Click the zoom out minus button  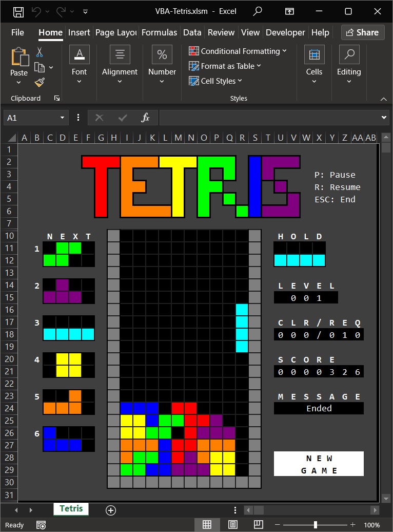point(278,525)
